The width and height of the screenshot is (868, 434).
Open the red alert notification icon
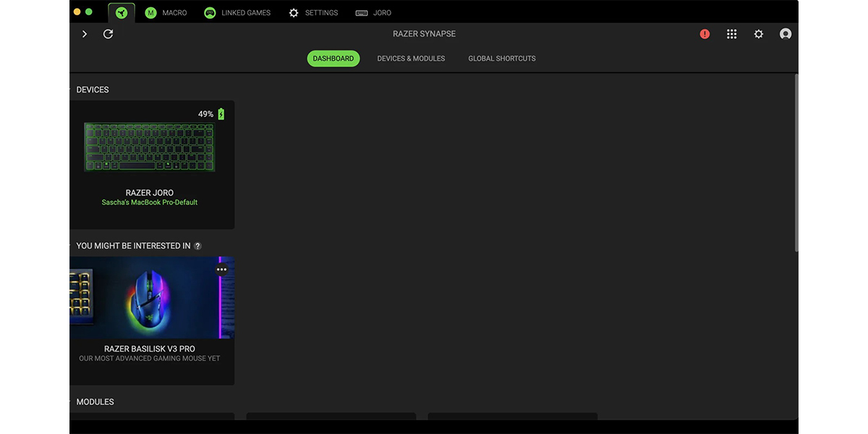point(705,34)
